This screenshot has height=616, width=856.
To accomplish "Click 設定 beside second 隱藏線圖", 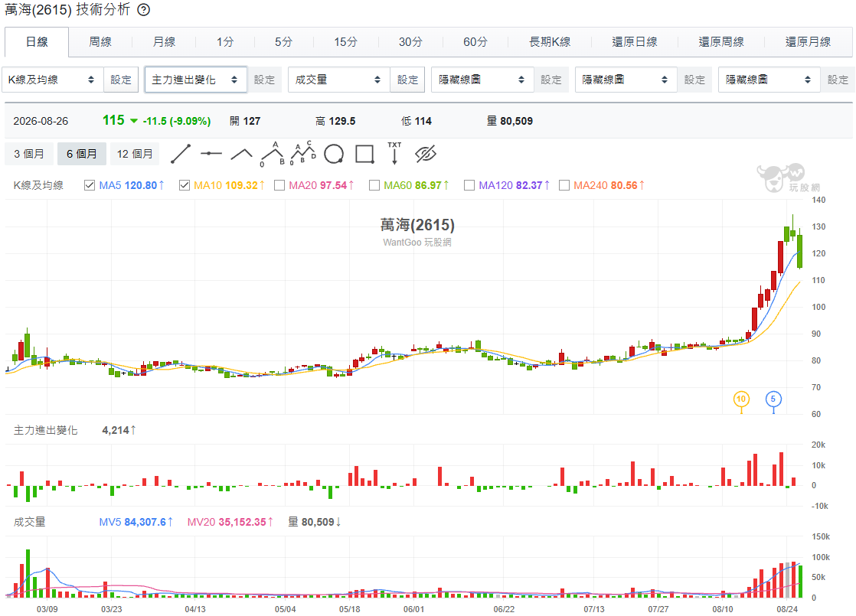I will 695,80.
